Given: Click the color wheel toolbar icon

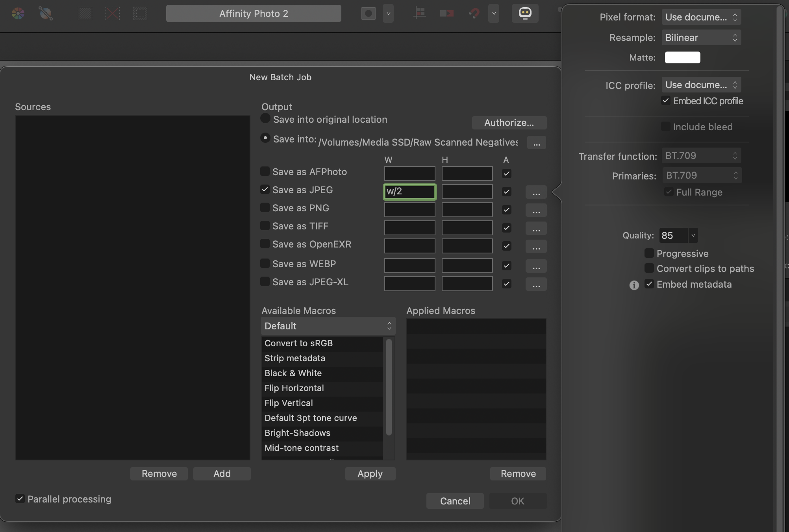Looking at the screenshot, I should [x=18, y=14].
